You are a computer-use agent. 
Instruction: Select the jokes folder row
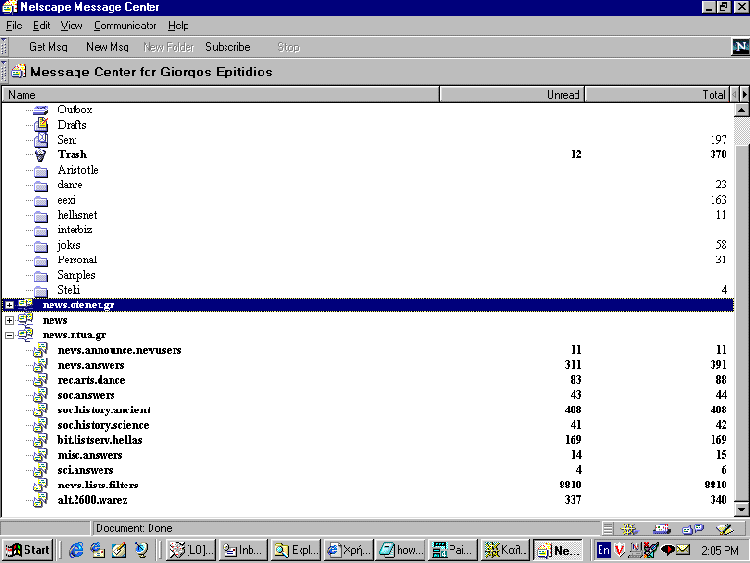tap(368, 245)
